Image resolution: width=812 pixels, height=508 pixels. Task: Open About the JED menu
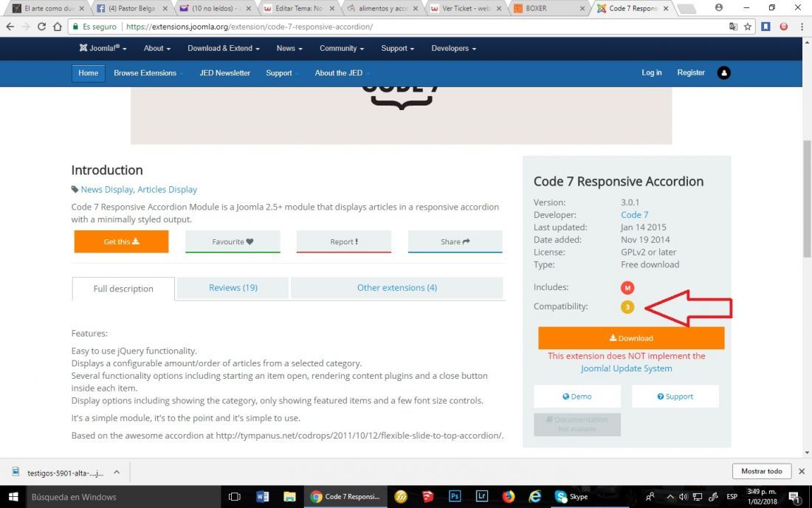341,73
